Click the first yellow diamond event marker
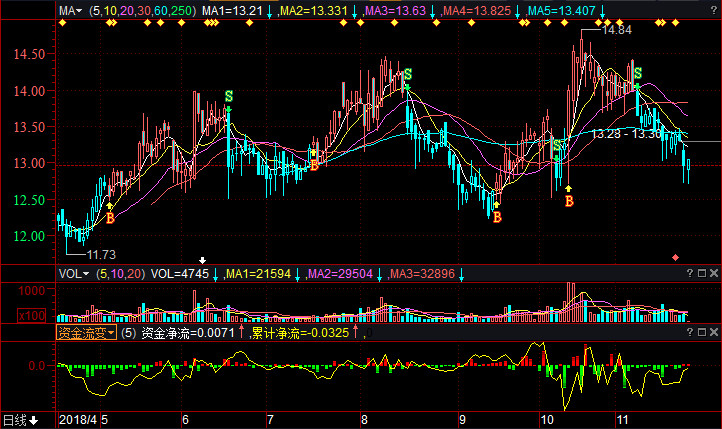Image resolution: width=722 pixels, height=429 pixels. pyautogui.click(x=63, y=23)
